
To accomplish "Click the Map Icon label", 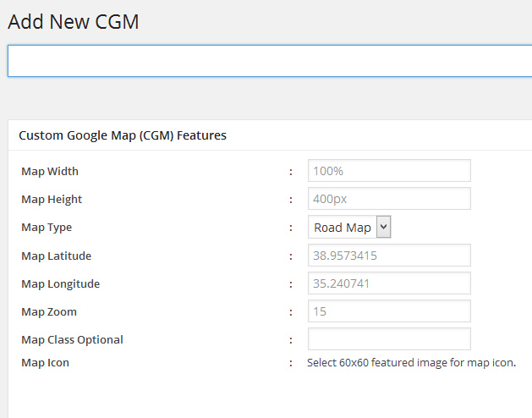I will tap(46, 362).
